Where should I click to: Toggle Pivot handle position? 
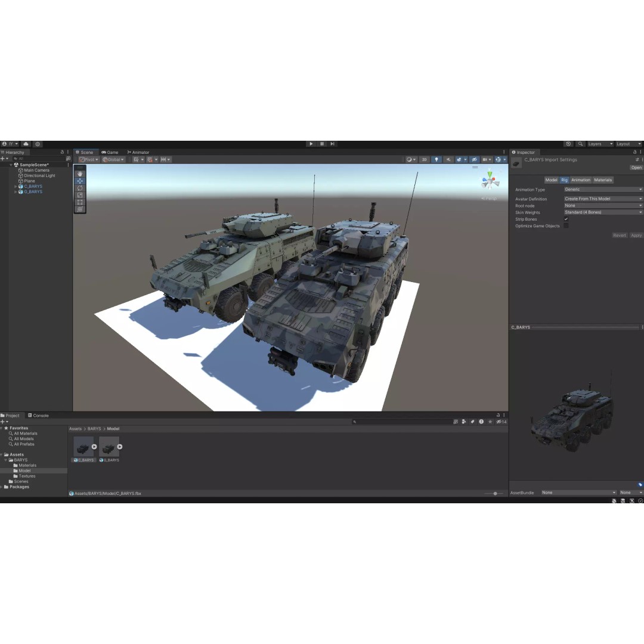pyautogui.click(x=89, y=159)
